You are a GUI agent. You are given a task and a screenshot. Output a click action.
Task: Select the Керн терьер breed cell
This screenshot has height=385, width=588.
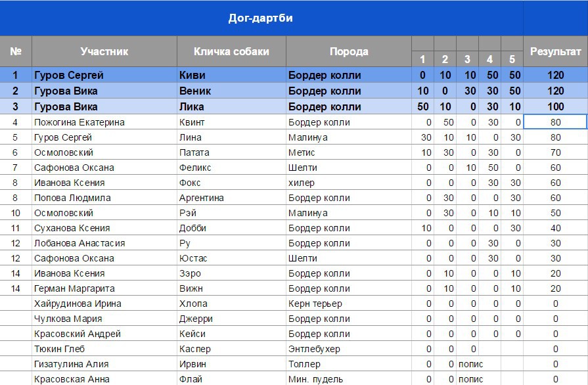(x=349, y=304)
